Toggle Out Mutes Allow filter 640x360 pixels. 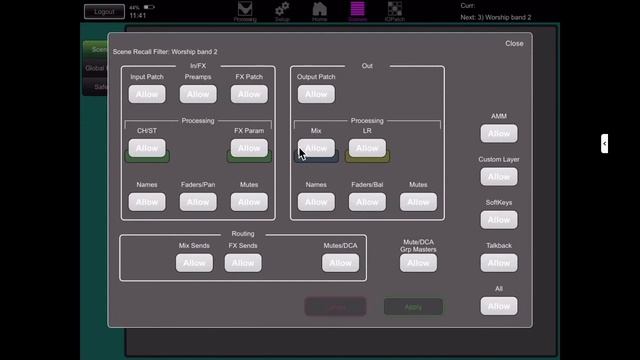pyautogui.click(x=418, y=202)
